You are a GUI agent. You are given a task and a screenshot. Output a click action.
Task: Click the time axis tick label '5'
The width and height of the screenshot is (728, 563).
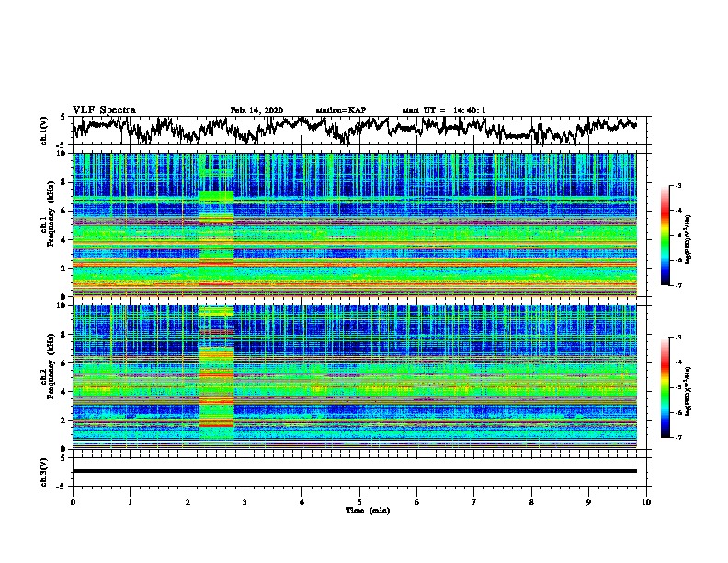[x=359, y=501]
